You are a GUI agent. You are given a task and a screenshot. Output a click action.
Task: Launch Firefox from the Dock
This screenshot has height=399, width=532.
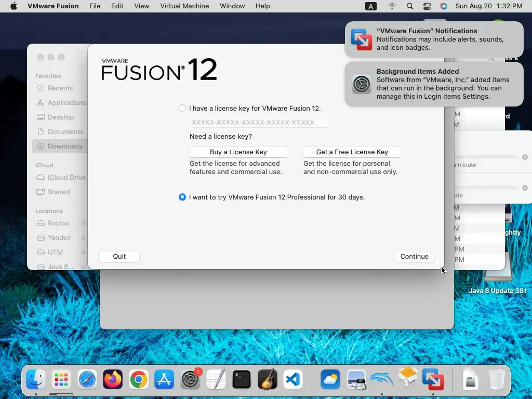pos(113,379)
